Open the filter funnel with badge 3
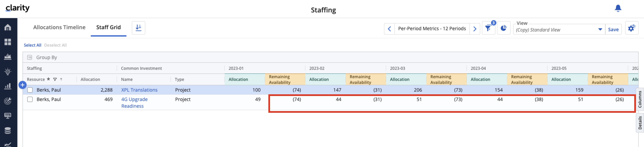 488,29
